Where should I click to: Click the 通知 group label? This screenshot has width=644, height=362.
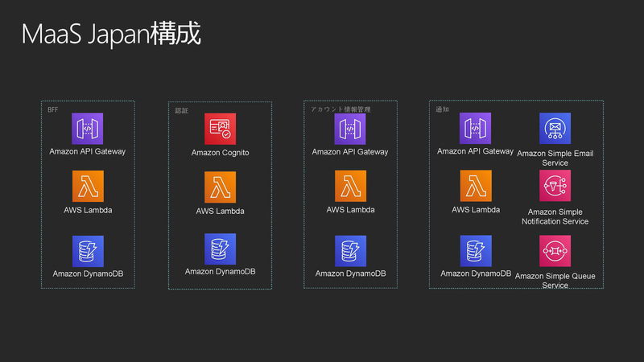click(x=442, y=109)
